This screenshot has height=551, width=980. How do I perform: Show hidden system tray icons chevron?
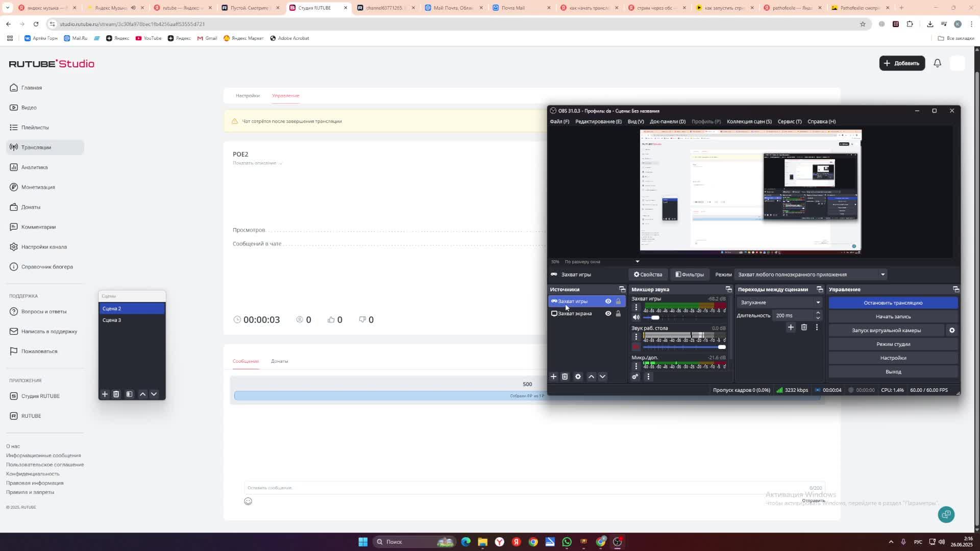point(891,542)
